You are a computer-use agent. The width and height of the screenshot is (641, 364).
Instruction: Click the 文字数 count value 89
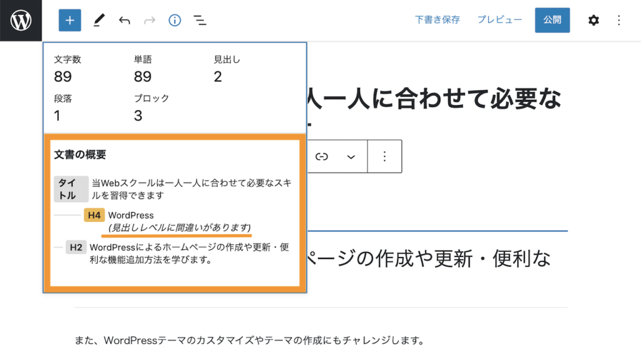[x=63, y=77]
